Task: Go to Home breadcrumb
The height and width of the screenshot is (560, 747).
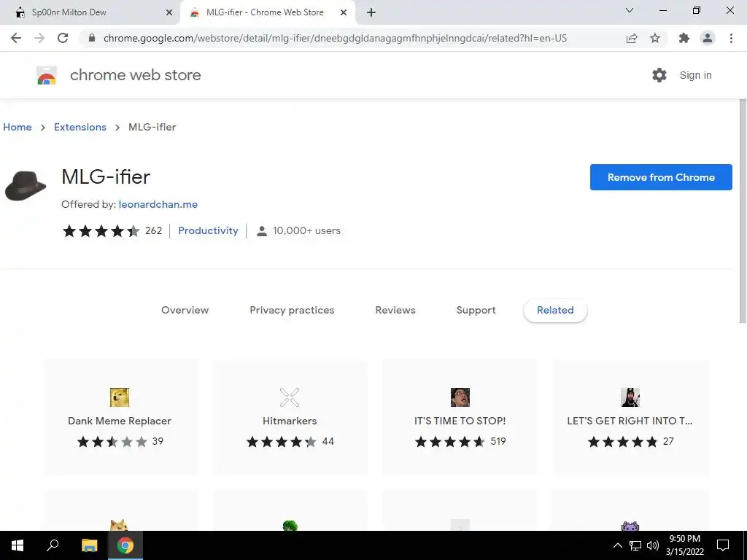Action: tap(18, 127)
